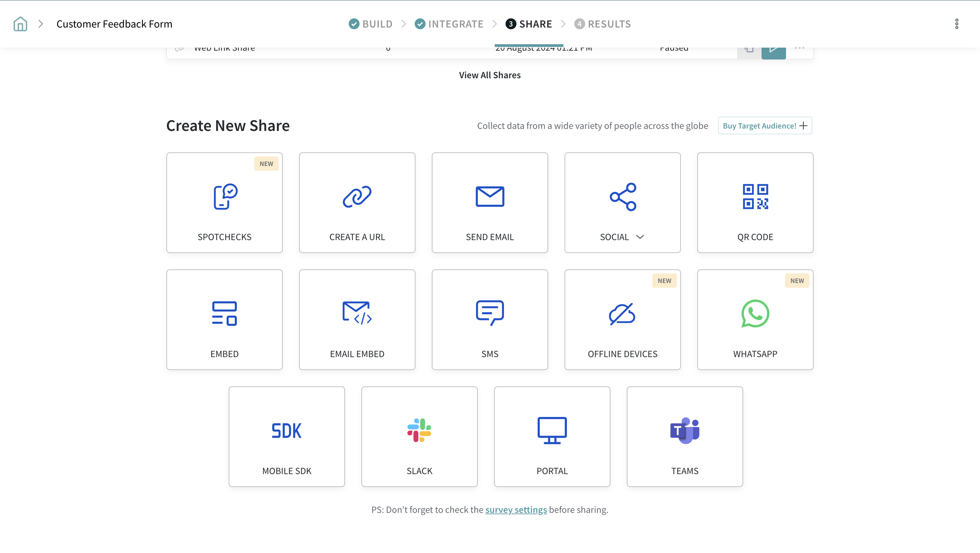Open the Portal share option

coord(552,436)
